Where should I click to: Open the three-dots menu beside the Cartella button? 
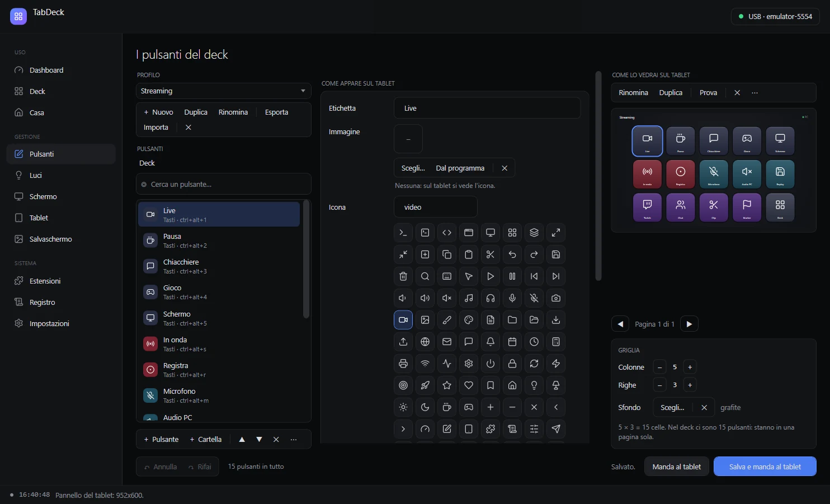294,440
